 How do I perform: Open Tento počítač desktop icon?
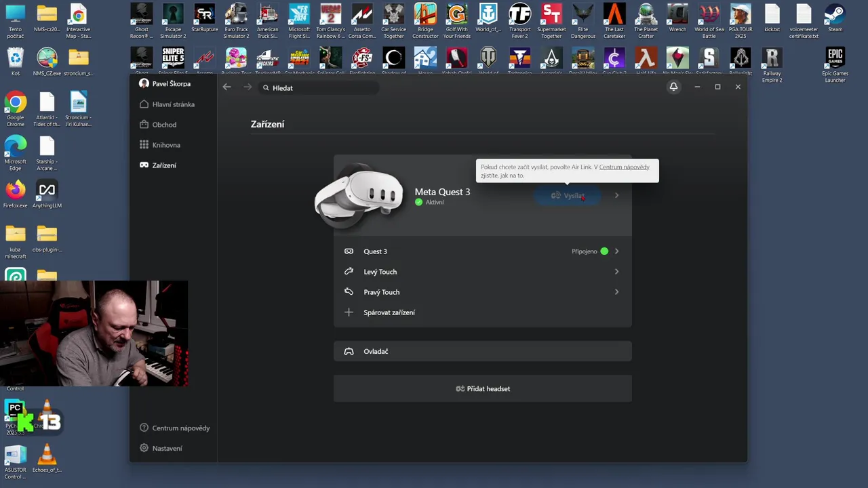(x=15, y=20)
